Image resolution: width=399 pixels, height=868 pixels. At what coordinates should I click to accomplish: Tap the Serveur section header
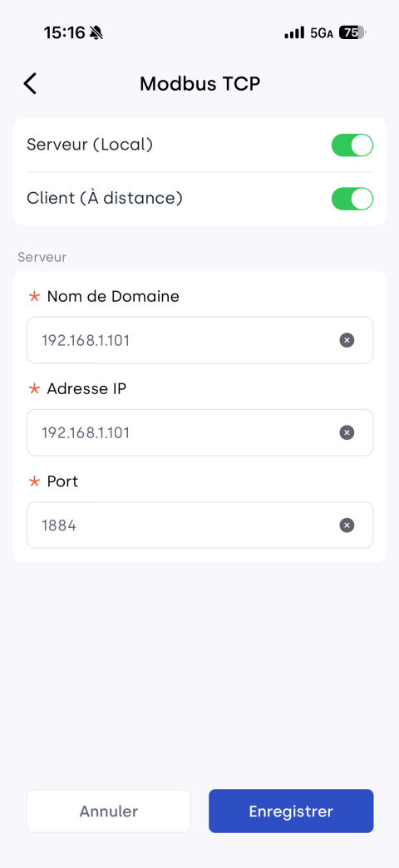(42, 257)
